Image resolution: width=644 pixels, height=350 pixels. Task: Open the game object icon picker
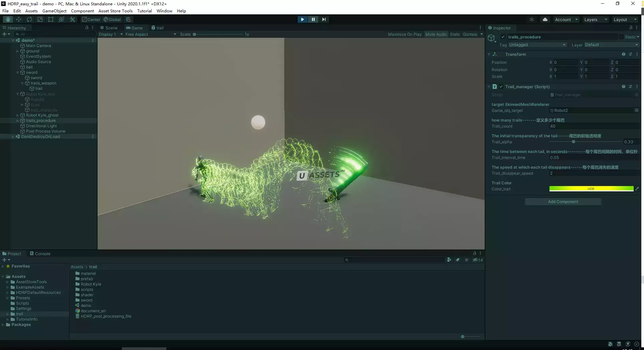pyautogui.click(x=492, y=38)
